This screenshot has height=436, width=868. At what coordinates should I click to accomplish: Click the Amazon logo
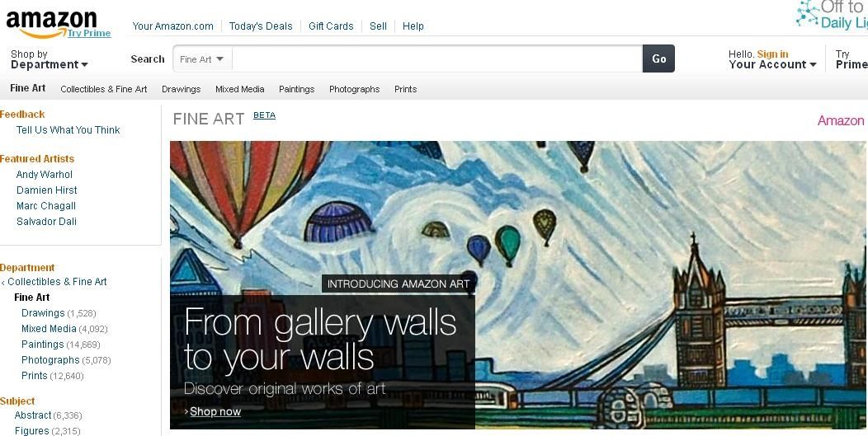[51, 23]
